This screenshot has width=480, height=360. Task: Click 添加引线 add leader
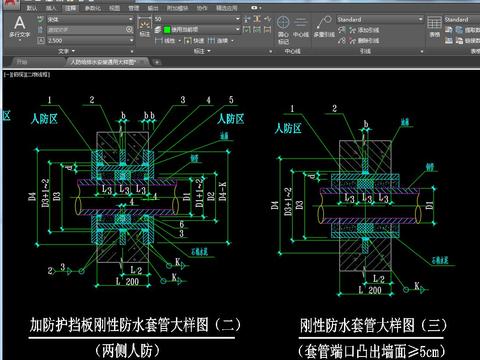pyautogui.click(x=364, y=30)
